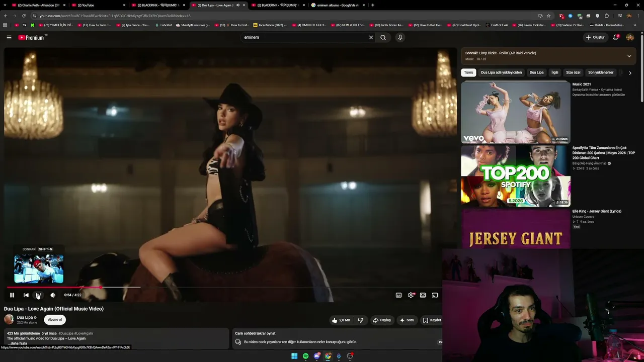Viewport: 644px width, 362px height.
Task: Mute the video player volume
Action: point(53,295)
